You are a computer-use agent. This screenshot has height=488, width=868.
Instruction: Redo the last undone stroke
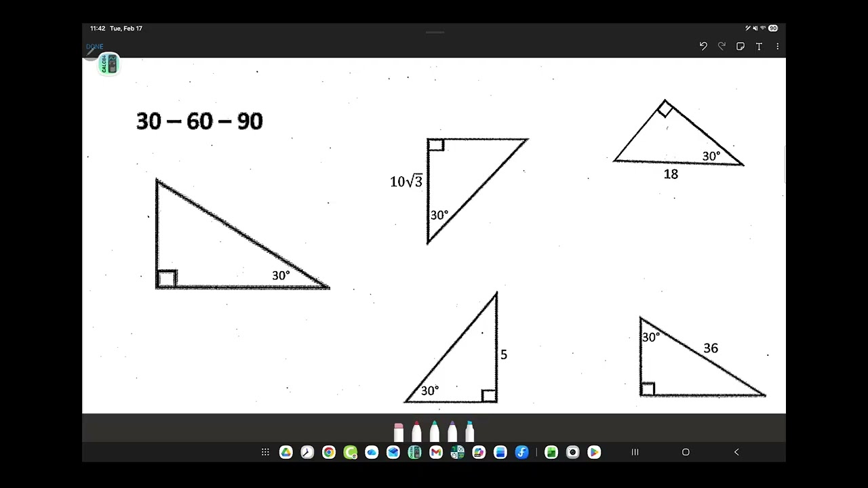[x=722, y=46]
